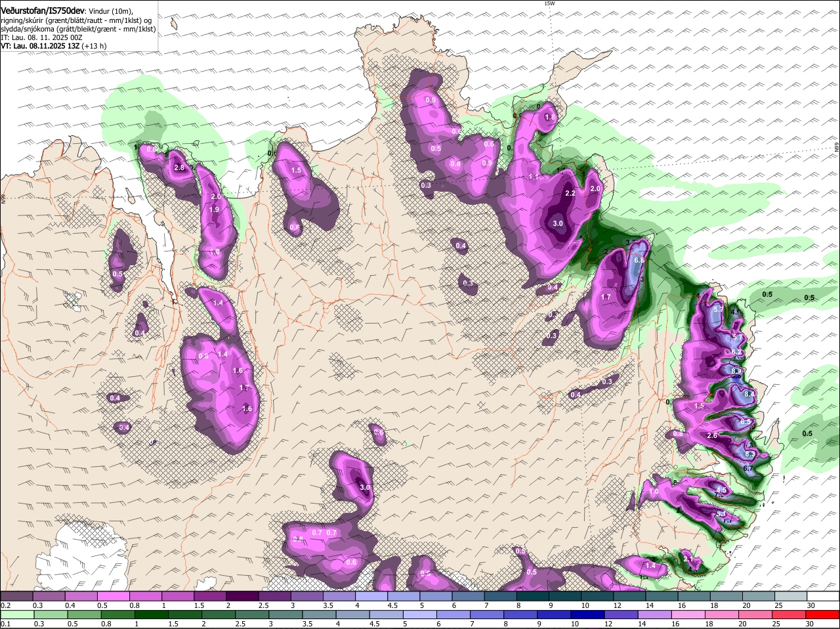Click the 8.4 value on the east coast
840x629 pixels.
pos(750,393)
